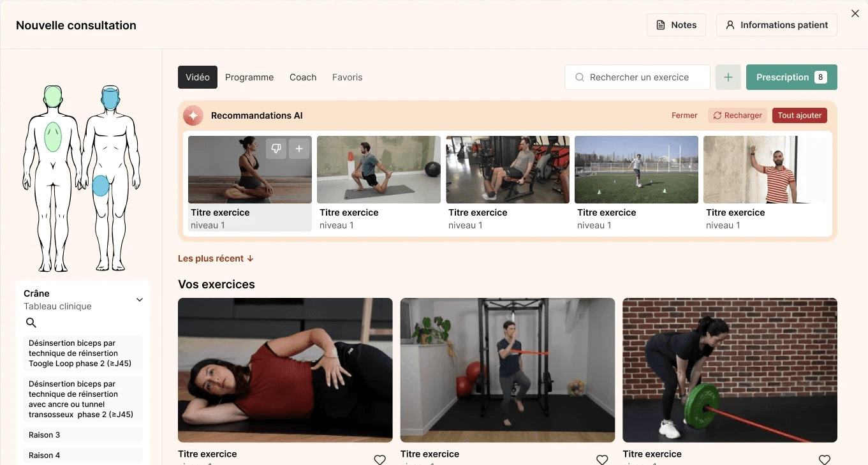This screenshot has width=868, height=465.
Task: Open the resistance band rack exercise video
Action: point(508,370)
